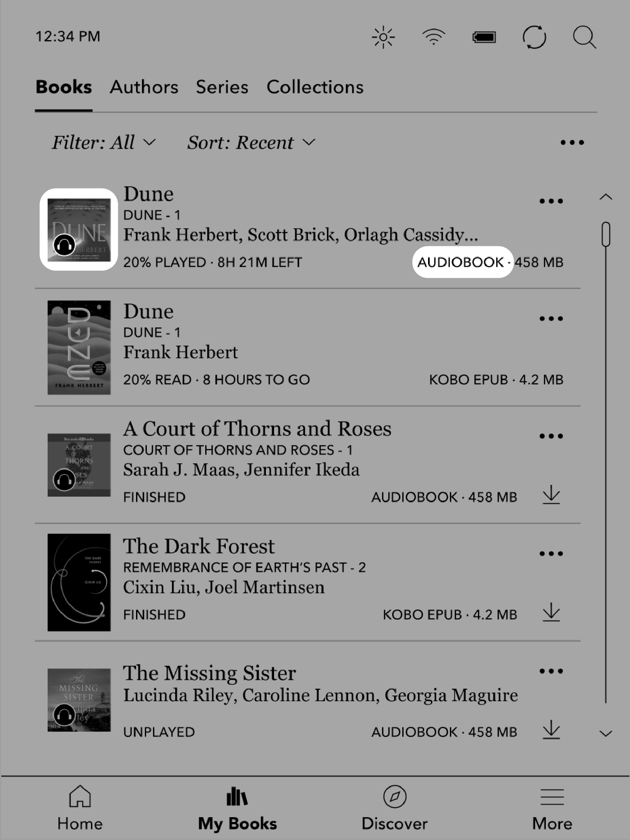Tap the sync/refresh icon in status bar

(x=534, y=38)
